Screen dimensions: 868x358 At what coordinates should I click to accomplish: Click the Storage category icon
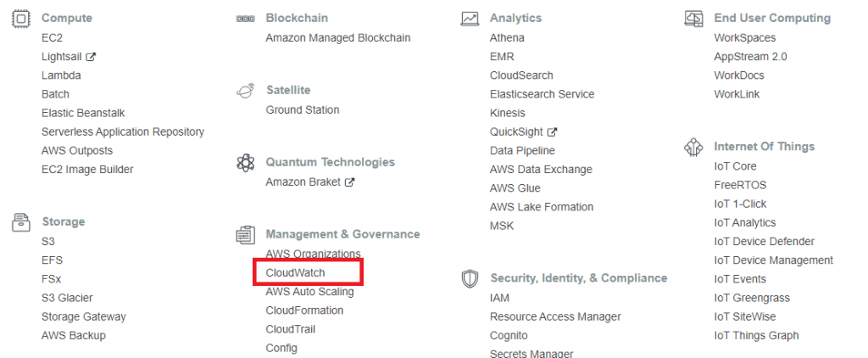click(x=20, y=222)
